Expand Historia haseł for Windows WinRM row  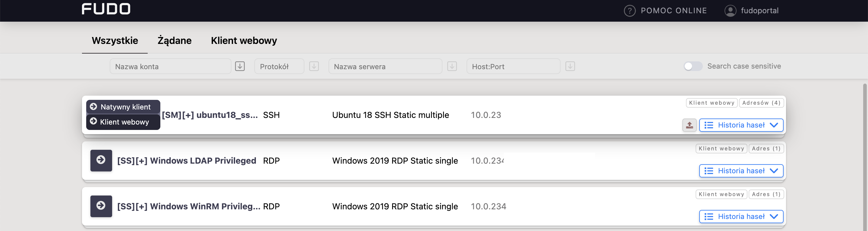(x=741, y=217)
